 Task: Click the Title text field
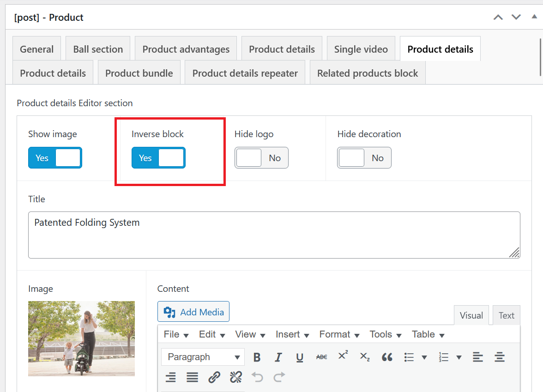pyautogui.click(x=274, y=235)
